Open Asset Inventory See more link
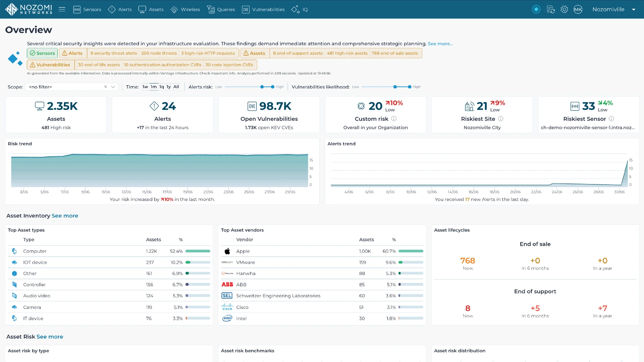Image resolution: width=644 pixels, height=362 pixels. pos(65,216)
